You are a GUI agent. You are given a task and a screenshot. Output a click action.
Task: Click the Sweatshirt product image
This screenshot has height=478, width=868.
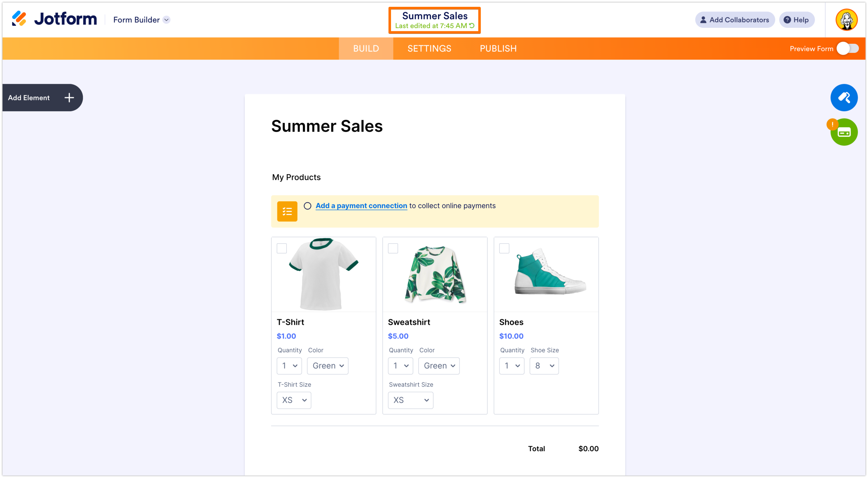(x=435, y=274)
